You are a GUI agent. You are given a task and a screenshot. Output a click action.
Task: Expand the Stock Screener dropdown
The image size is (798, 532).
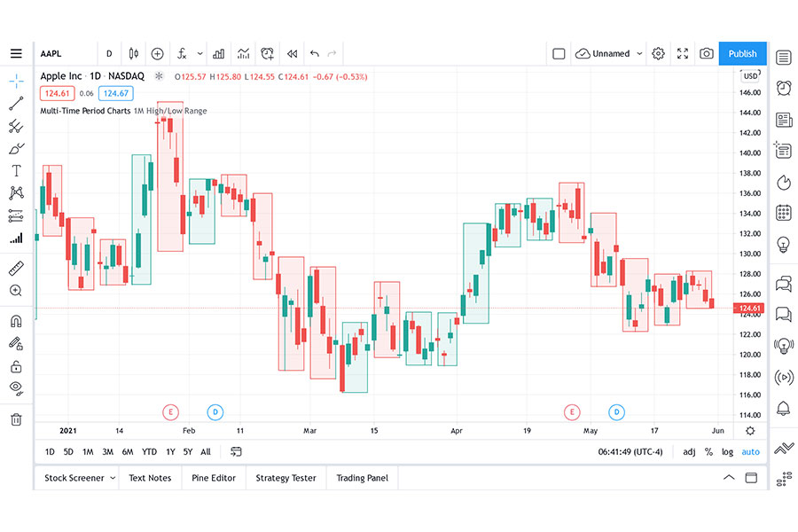coord(113,478)
